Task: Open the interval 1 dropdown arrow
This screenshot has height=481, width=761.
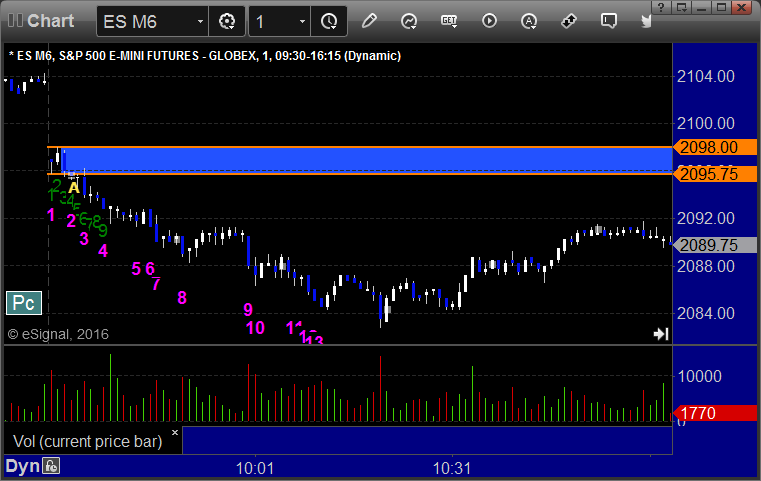Action: pos(302,21)
